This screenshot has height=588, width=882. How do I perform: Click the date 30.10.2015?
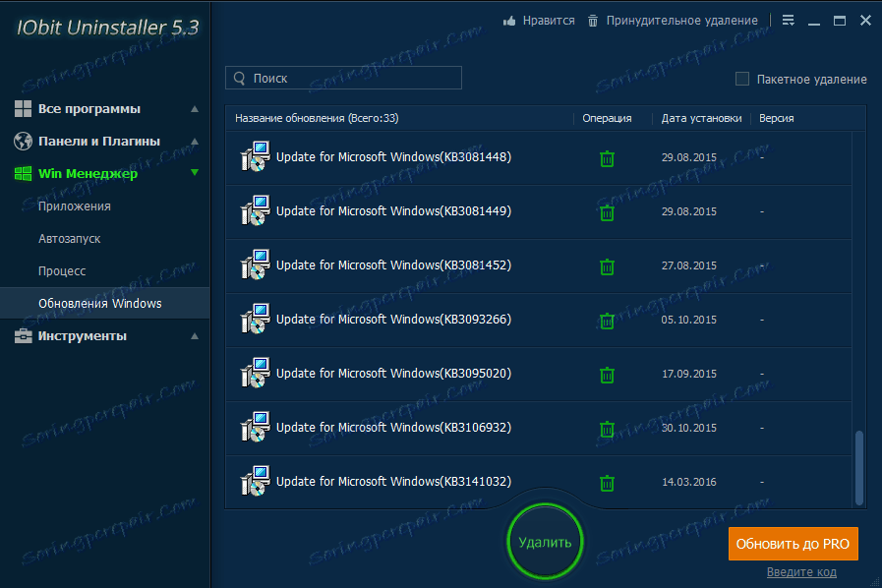pyautogui.click(x=689, y=428)
